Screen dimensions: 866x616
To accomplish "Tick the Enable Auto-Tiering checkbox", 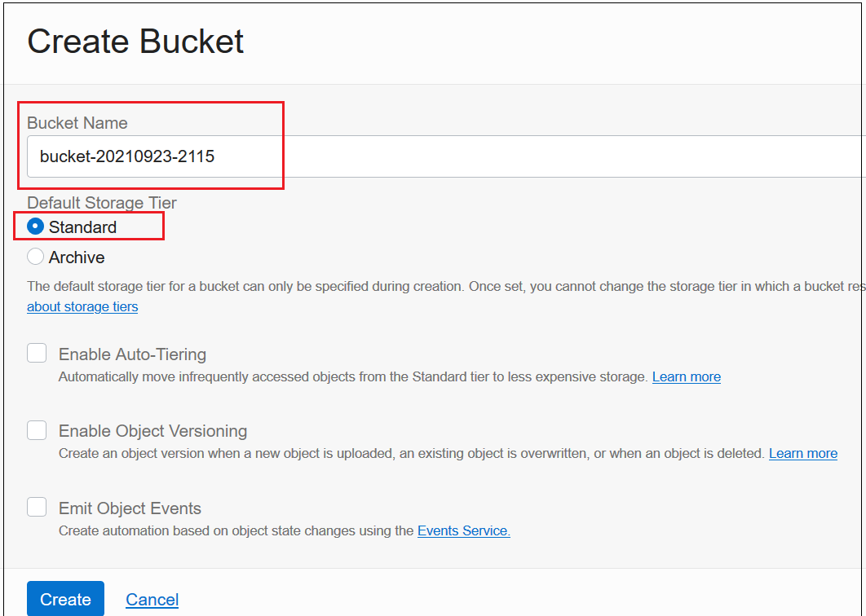I will coord(37,354).
